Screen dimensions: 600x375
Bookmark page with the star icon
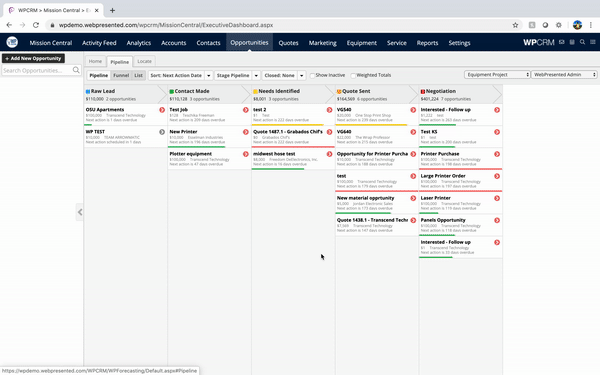point(515,25)
